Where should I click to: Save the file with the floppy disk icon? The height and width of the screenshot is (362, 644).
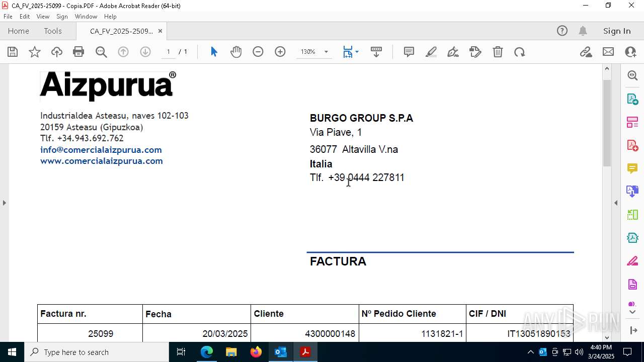(x=13, y=52)
